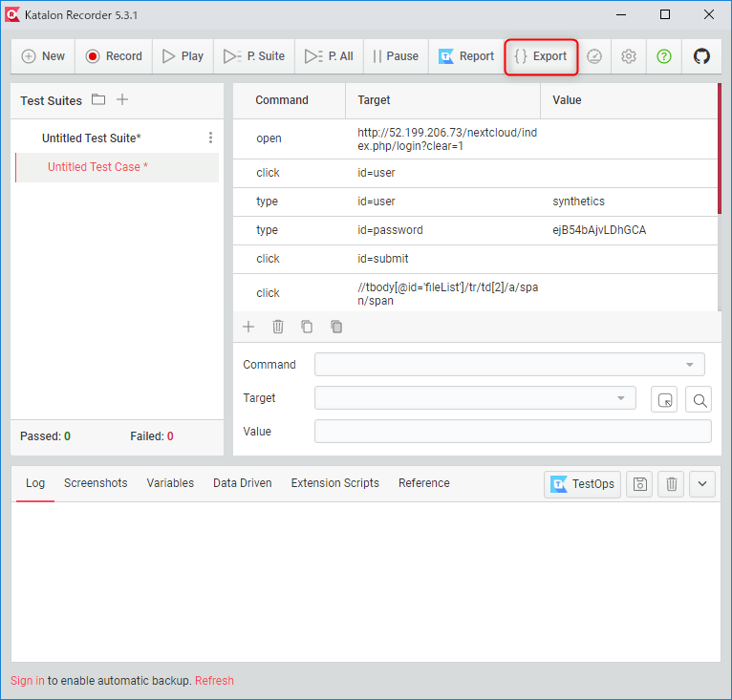This screenshot has height=700, width=732.
Task: Switch to the Reference tab
Action: coord(424,483)
